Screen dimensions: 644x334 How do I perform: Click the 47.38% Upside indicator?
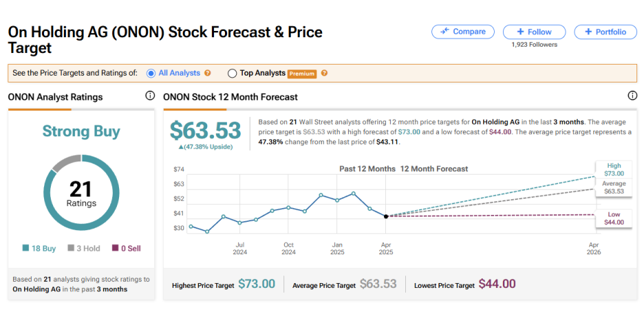click(205, 147)
